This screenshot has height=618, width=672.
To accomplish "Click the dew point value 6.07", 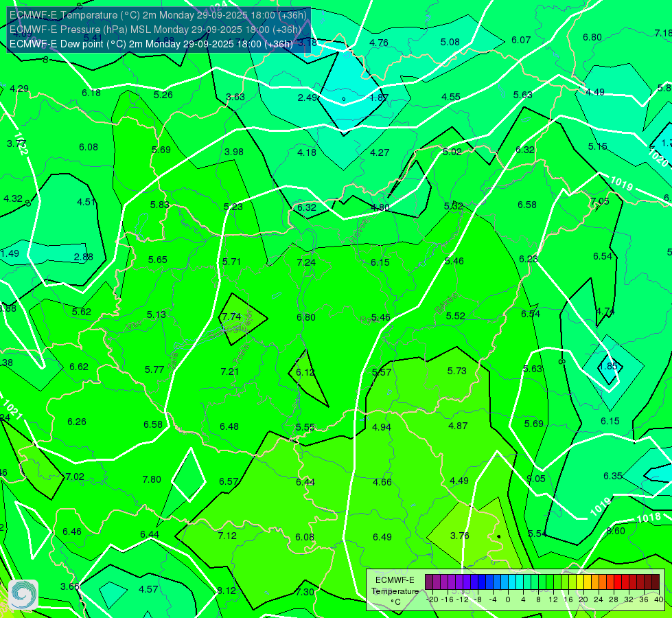I will pyautogui.click(x=521, y=40).
